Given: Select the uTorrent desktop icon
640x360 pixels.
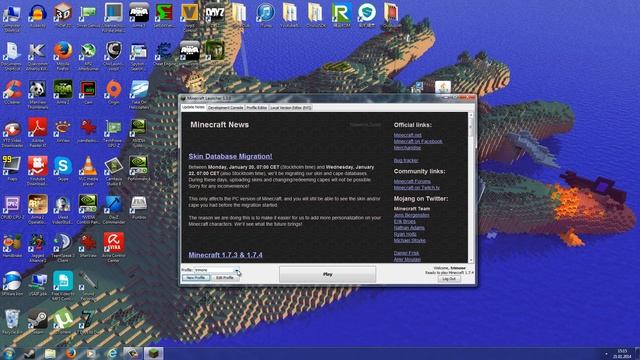Looking at the screenshot, I should pyautogui.click(x=63, y=321).
